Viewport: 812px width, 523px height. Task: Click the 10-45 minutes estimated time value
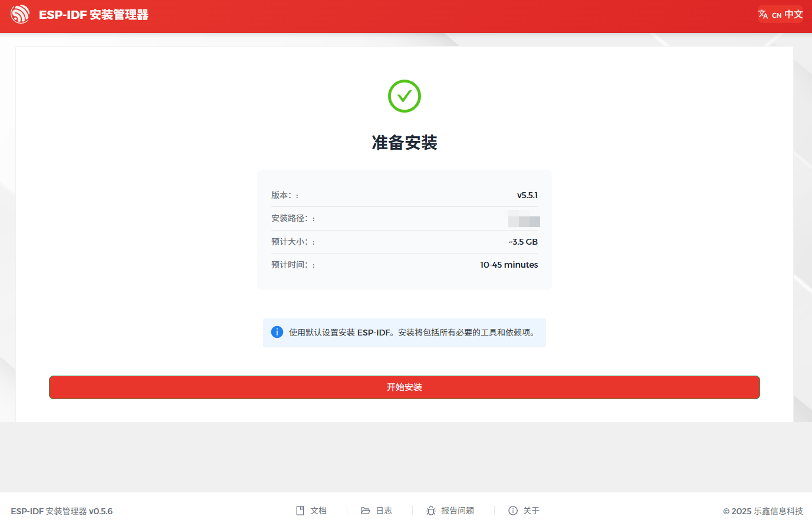pos(509,264)
